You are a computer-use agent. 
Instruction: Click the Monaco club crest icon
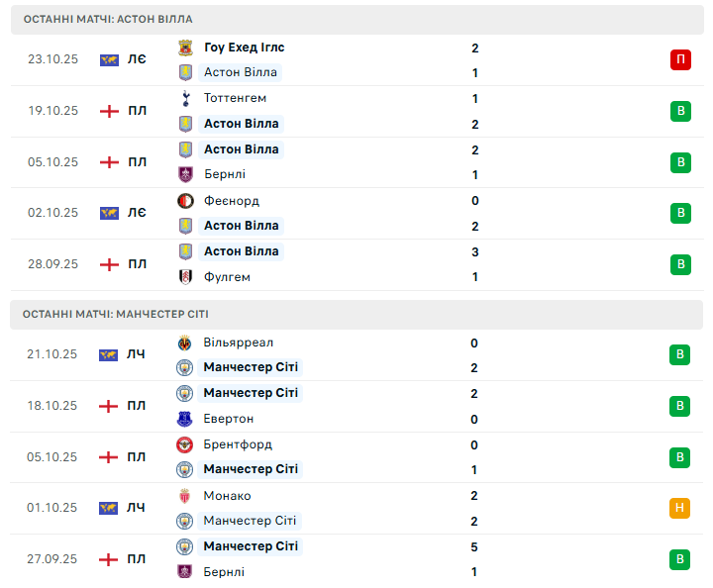(x=184, y=496)
